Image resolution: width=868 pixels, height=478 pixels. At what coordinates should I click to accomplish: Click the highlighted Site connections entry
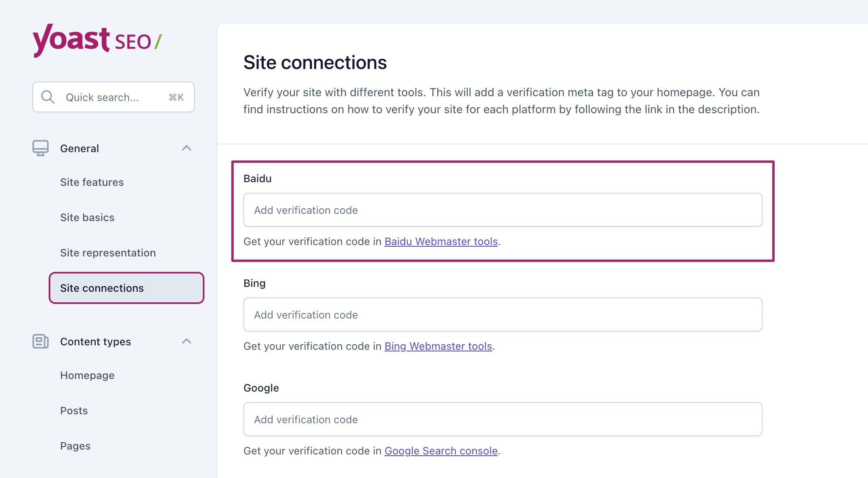[x=102, y=288]
